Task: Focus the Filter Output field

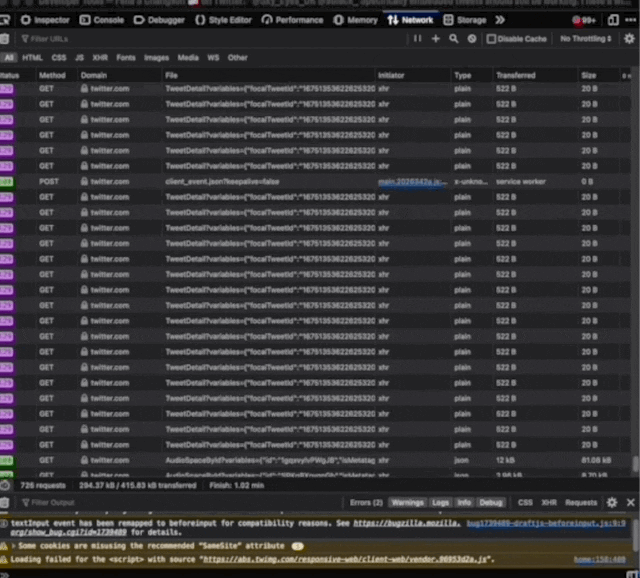Action: pos(180,502)
